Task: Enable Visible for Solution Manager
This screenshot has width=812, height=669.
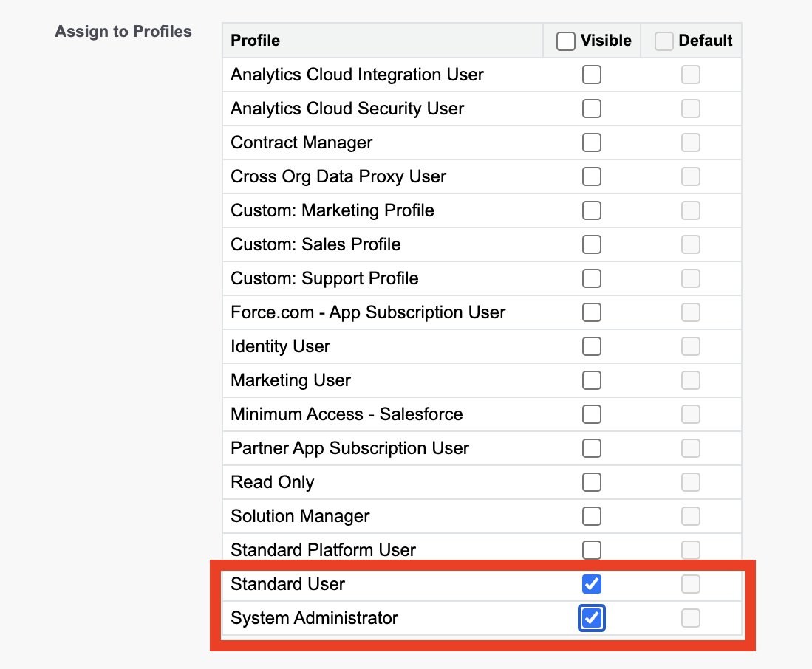Action: (592, 516)
